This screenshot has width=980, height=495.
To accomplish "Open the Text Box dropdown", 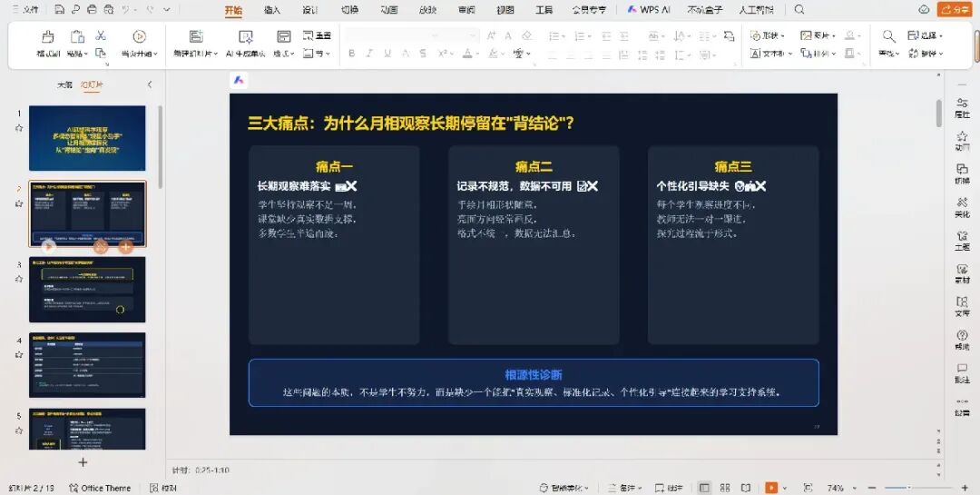I will (x=770, y=54).
